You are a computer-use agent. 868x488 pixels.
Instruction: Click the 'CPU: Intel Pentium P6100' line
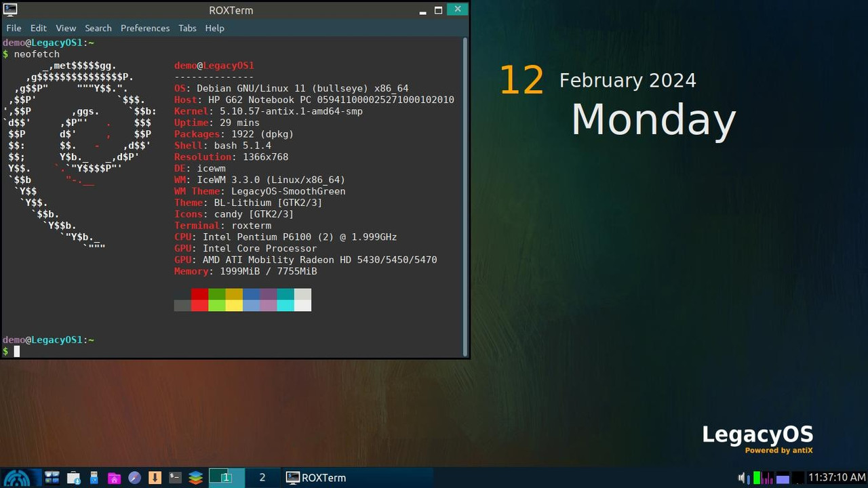(285, 237)
